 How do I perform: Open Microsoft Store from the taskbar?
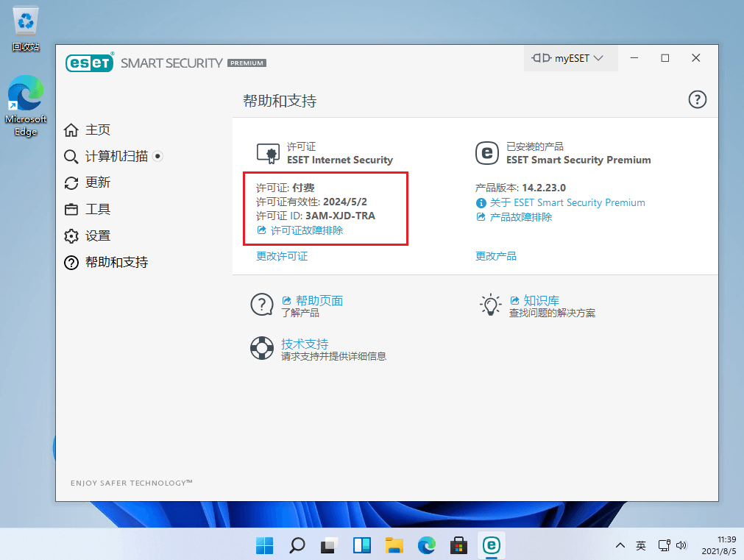click(x=458, y=545)
